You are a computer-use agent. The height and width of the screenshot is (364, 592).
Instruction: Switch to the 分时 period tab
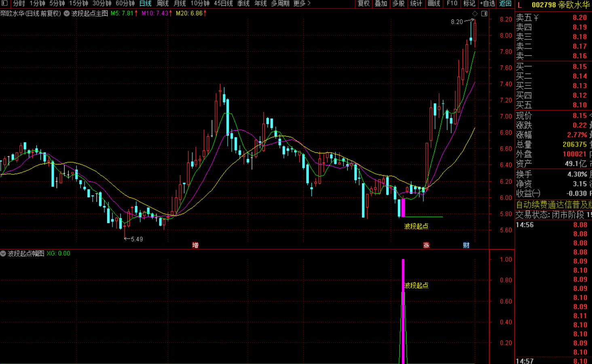pos(19,4)
